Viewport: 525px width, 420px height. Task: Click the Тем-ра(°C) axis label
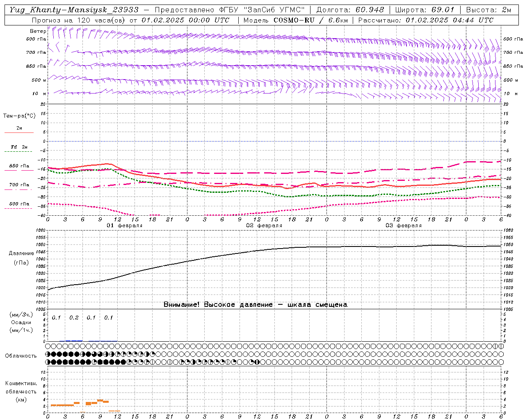coord(19,116)
